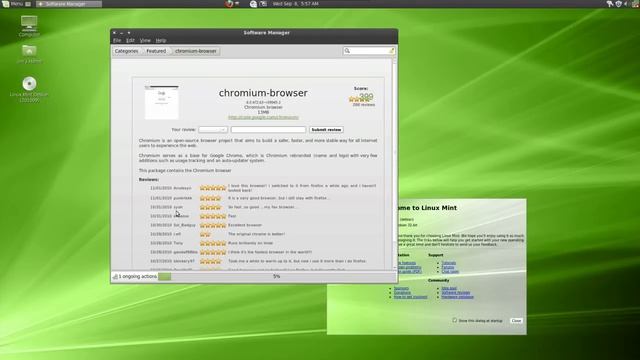Click the chromium-browser screenshot thumbnail
640x360 pixels.
(x=162, y=102)
